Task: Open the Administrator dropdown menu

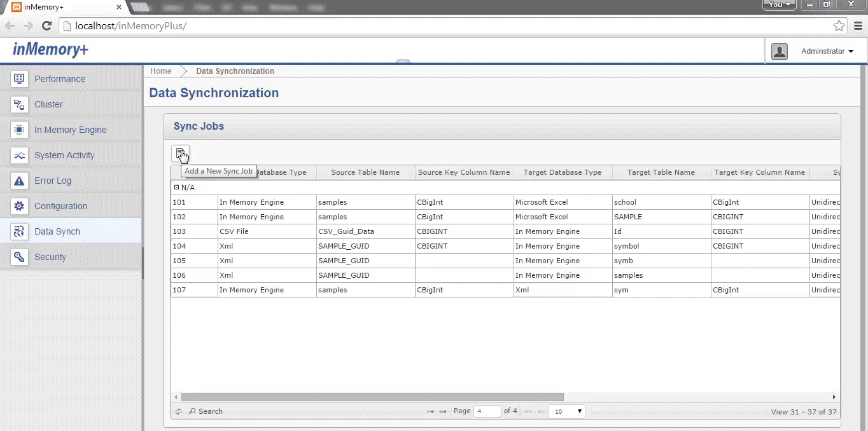Action: tap(827, 51)
